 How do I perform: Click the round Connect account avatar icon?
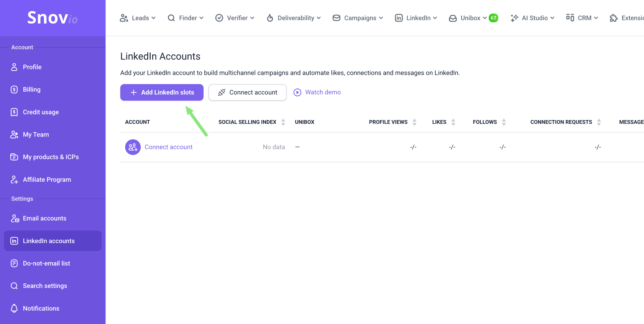click(133, 147)
